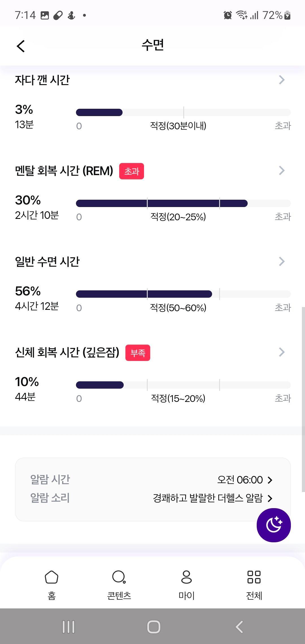
Task: Tap Android system back button
Action: [x=239, y=627]
